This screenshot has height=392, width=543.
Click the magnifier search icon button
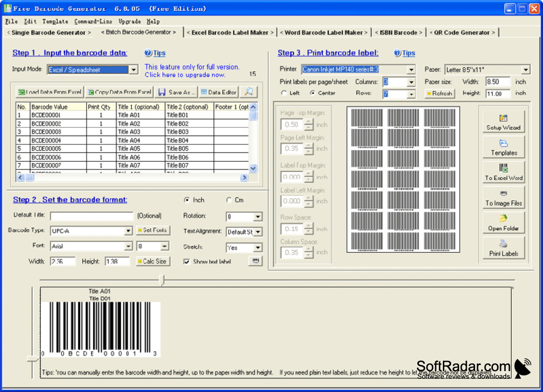pos(249,92)
